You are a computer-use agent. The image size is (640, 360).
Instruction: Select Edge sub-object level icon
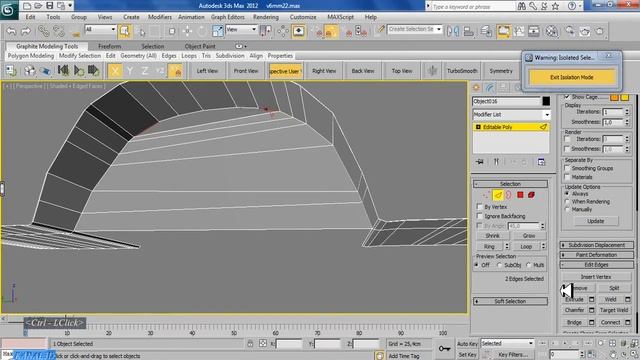(498, 195)
